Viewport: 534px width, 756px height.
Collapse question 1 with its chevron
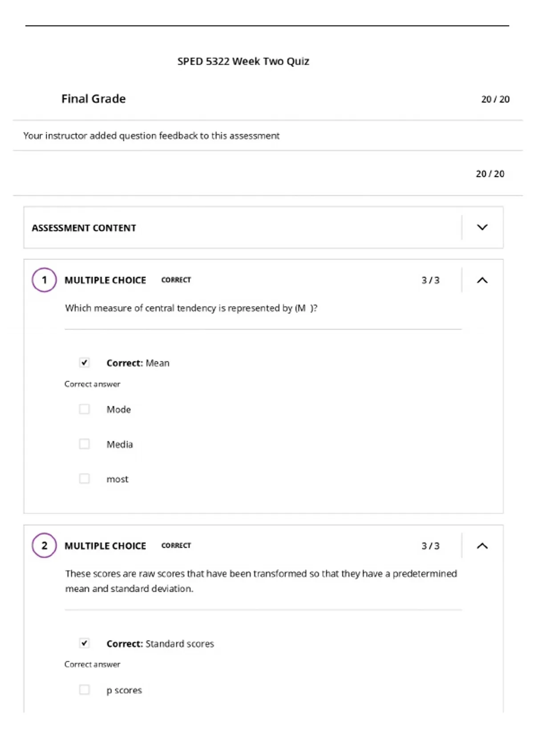tap(482, 280)
